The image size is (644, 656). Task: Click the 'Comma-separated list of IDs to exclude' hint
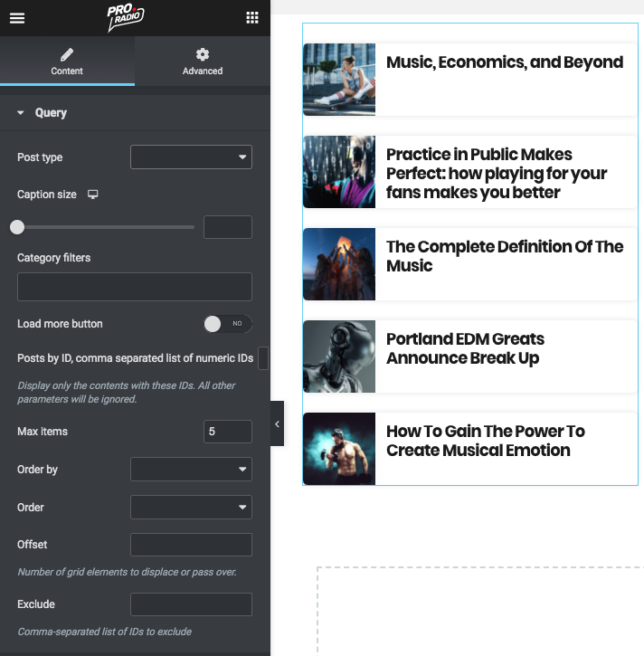[x=105, y=632]
